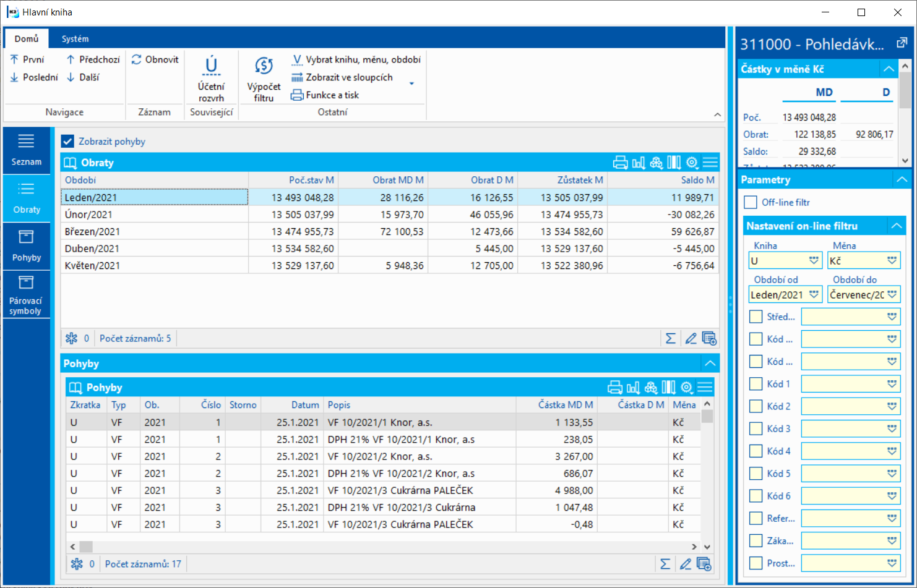Click snowflake icon in Obraty footer

click(72, 338)
